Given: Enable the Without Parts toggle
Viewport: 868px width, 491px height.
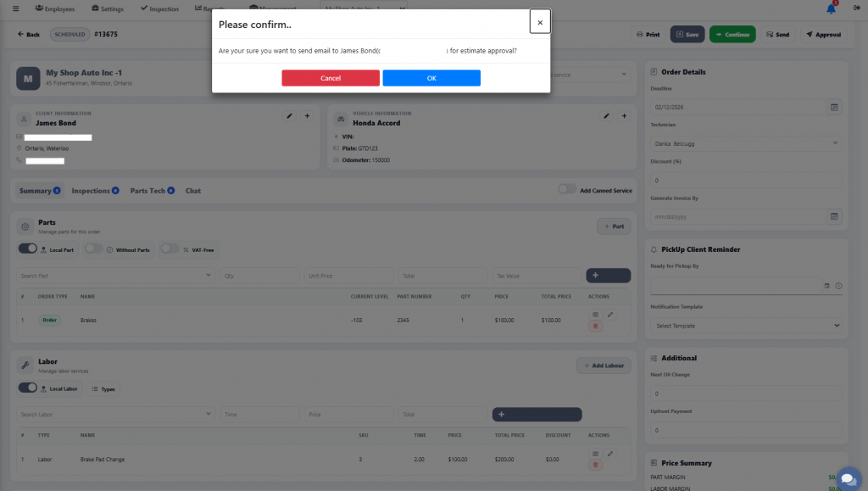Looking at the screenshot, I should [93, 249].
